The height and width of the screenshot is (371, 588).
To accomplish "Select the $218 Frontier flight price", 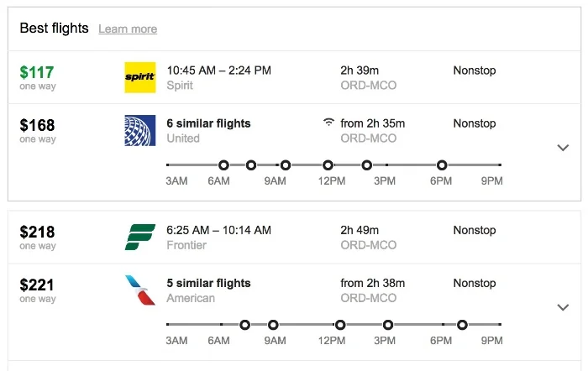I will 38,232.
